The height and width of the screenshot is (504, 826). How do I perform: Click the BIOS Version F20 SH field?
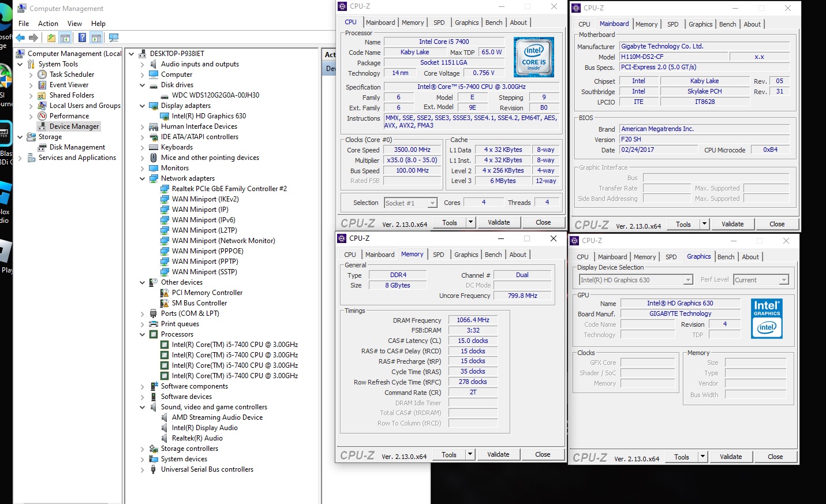coord(704,139)
